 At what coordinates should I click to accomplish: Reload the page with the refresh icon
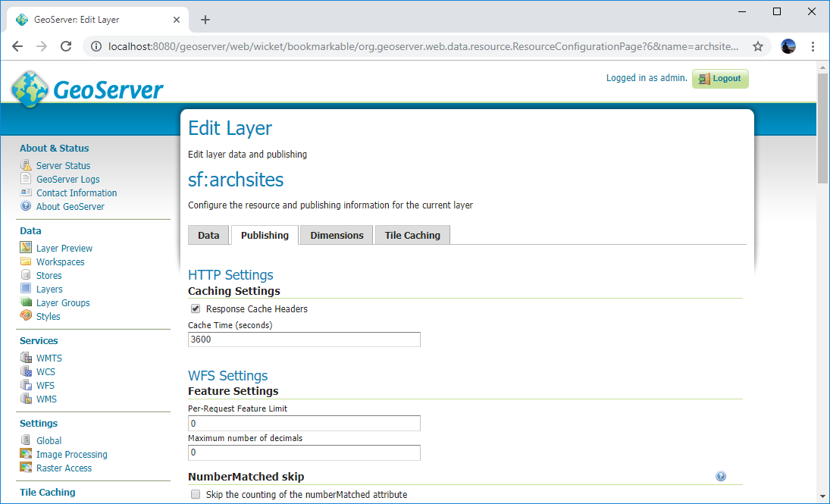point(66,46)
